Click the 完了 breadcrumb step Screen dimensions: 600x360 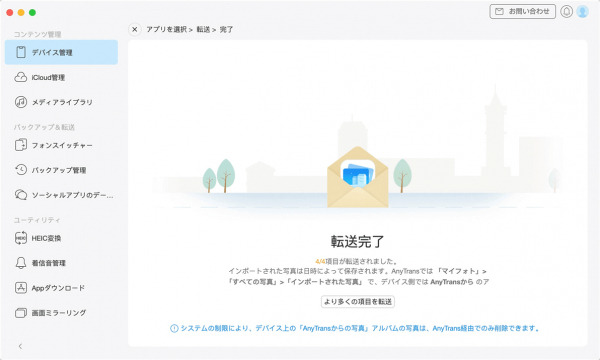[x=226, y=29]
